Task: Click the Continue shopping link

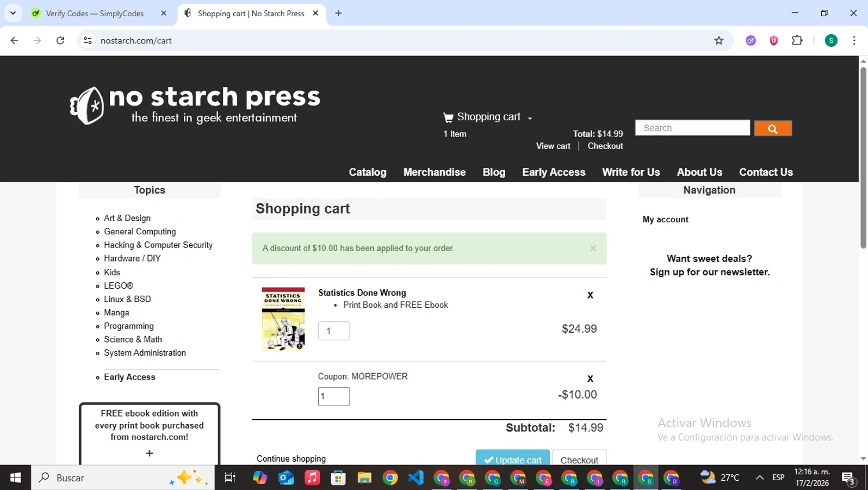Action: [291, 459]
